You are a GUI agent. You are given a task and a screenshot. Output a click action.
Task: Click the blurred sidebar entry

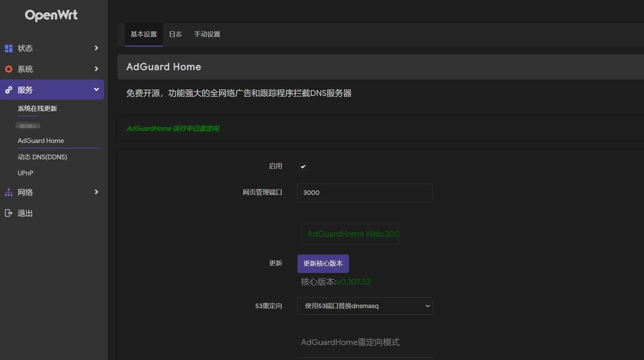click(28, 125)
